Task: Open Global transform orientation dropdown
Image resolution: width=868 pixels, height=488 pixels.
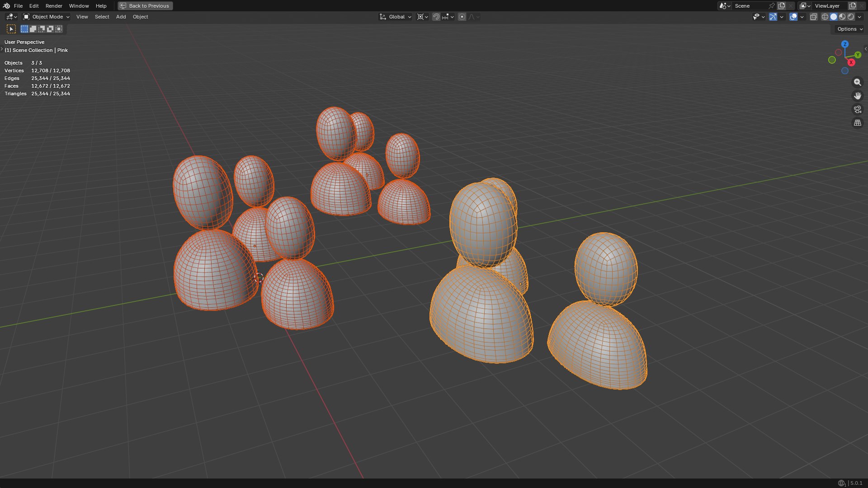Action: tap(396, 17)
